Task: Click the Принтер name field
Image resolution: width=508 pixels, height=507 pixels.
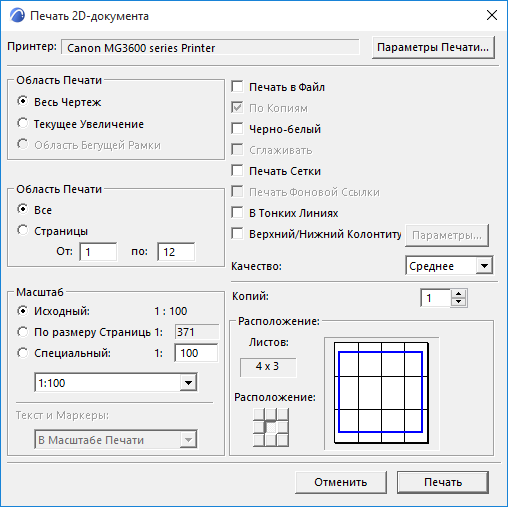Action: tap(210, 48)
